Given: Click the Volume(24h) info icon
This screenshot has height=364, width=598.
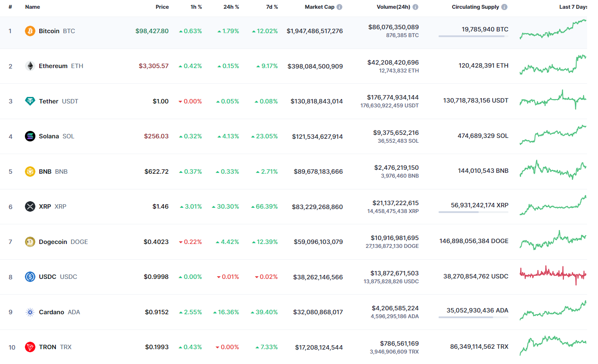Looking at the screenshot, I should click(x=415, y=7).
